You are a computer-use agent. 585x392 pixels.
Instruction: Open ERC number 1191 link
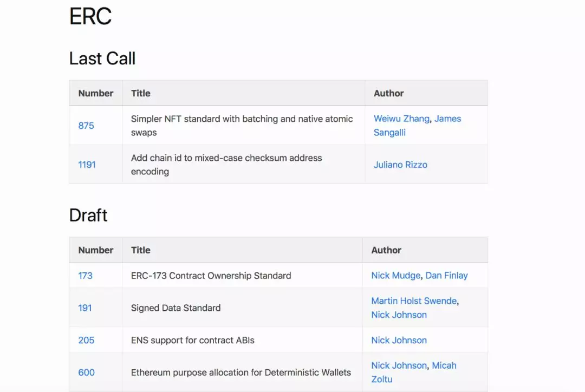[x=87, y=165]
